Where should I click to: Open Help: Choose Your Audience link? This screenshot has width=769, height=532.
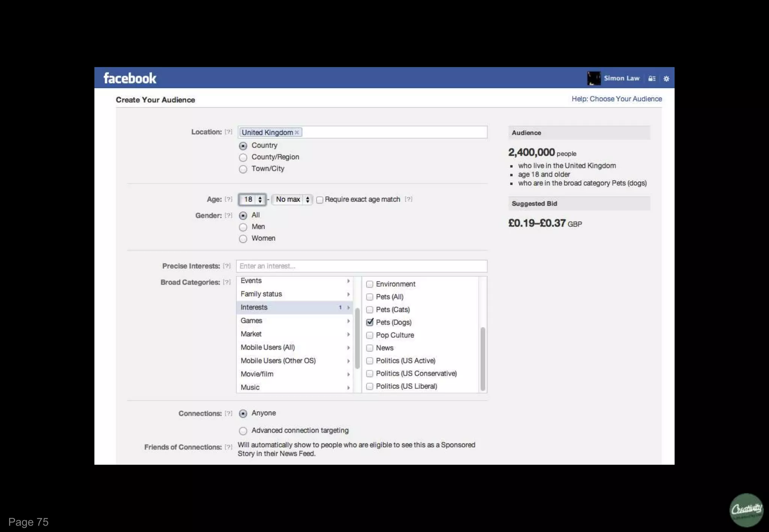tap(617, 99)
